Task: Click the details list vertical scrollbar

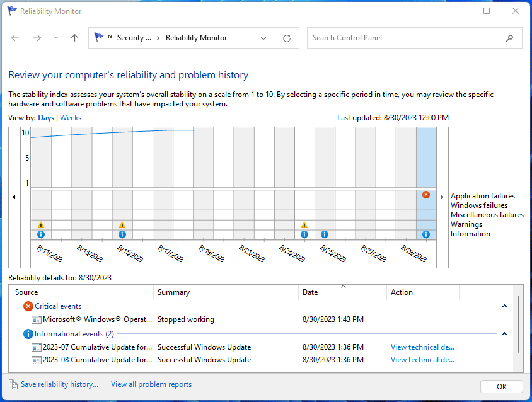Action: (x=518, y=324)
